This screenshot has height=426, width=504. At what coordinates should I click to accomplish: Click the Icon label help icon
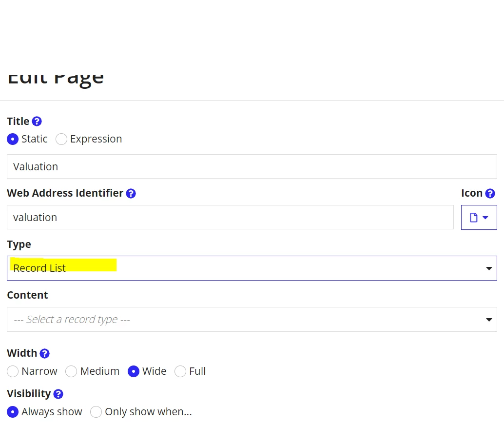[490, 193]
